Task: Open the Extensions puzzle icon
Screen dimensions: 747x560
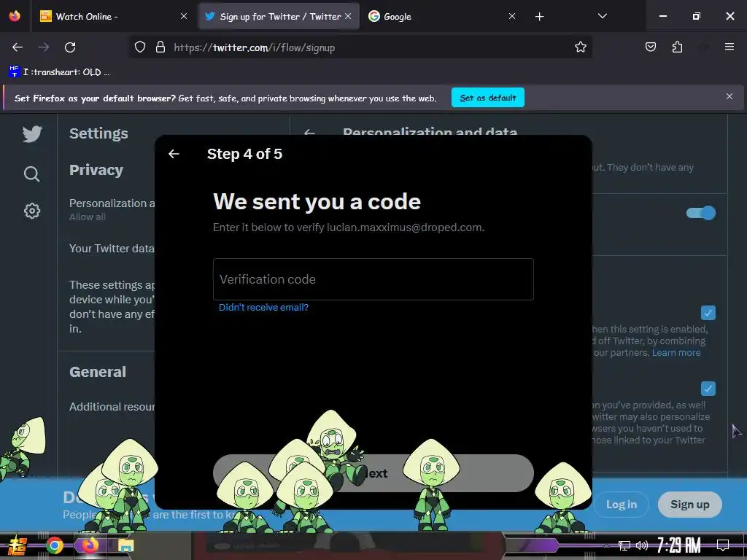Action: tap(677, 47)
